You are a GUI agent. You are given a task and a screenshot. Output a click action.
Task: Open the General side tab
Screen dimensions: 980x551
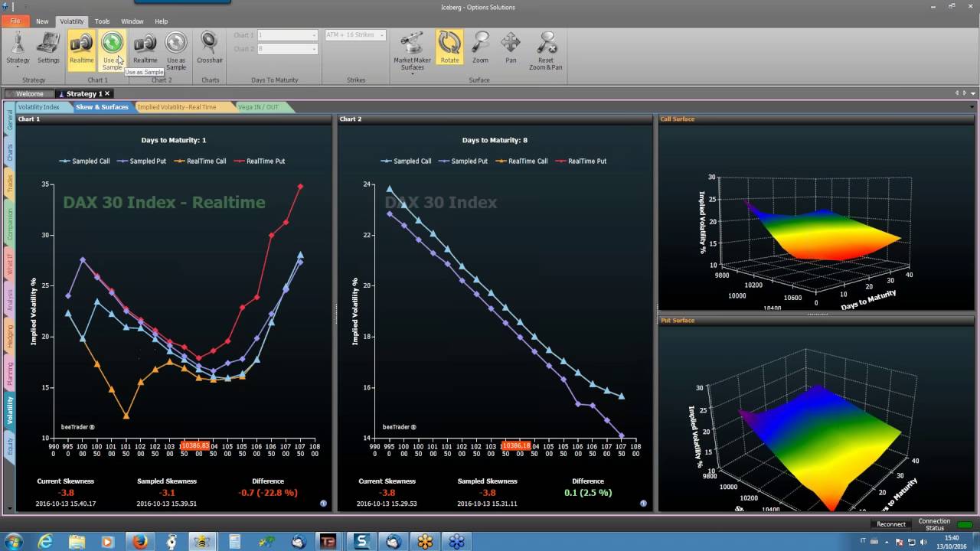(10, 120)
